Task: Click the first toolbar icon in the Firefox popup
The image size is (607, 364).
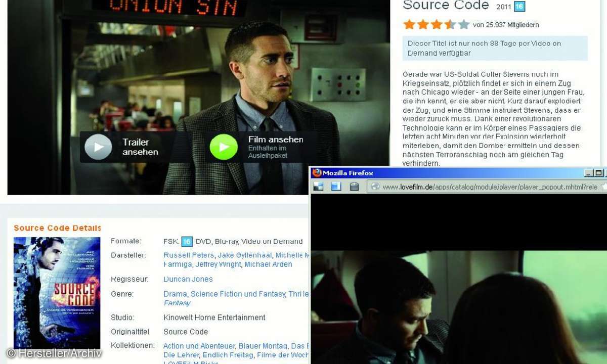Action: coord(318,187)
